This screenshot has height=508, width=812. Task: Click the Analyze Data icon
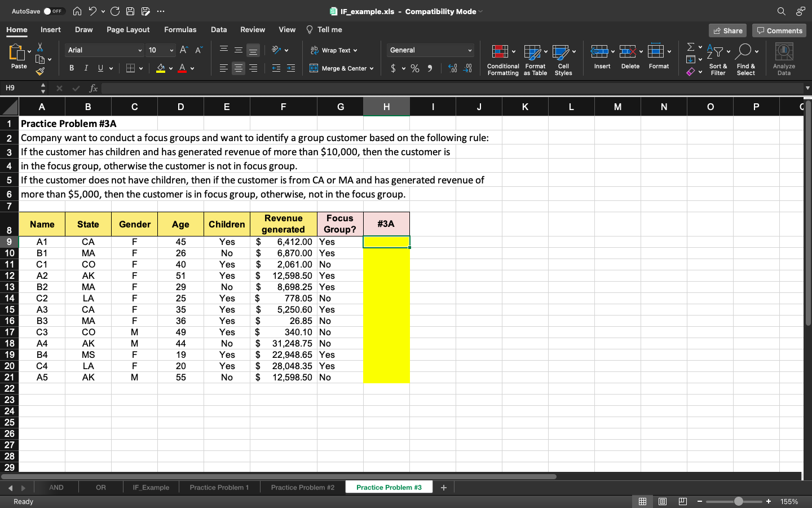(x=784, y=52)
